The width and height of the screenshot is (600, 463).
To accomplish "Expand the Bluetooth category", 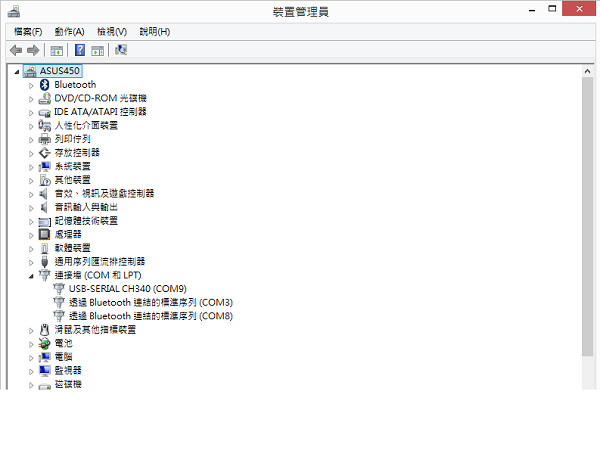I will click(x=31, y=86).
